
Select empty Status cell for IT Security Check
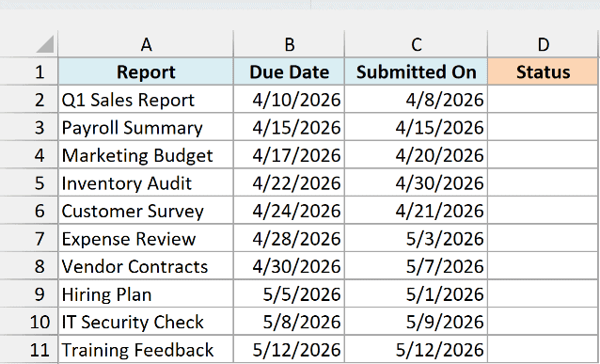(543, 322)
